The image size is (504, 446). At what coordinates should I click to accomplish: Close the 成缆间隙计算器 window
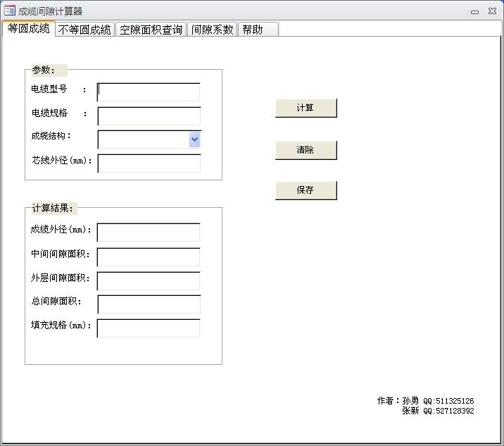(492, 11)
